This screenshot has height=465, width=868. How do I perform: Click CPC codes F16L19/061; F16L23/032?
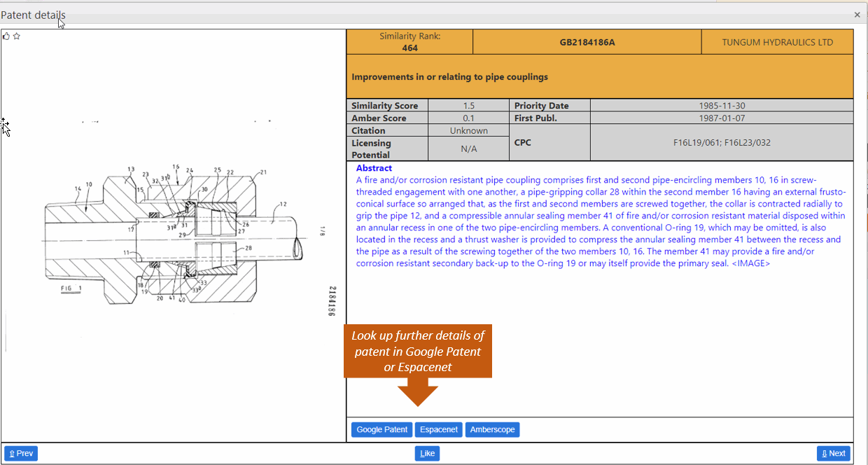(722, 142)
